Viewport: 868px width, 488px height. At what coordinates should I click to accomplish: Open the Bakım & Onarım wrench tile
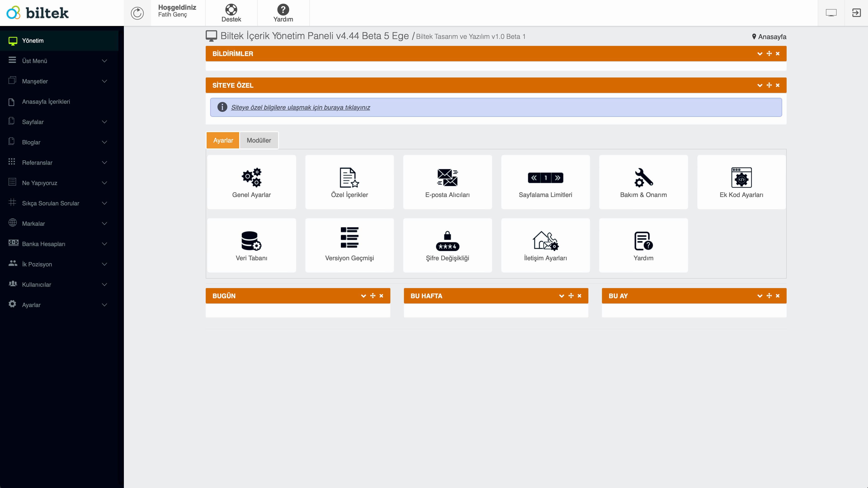[x=643, y=182]
